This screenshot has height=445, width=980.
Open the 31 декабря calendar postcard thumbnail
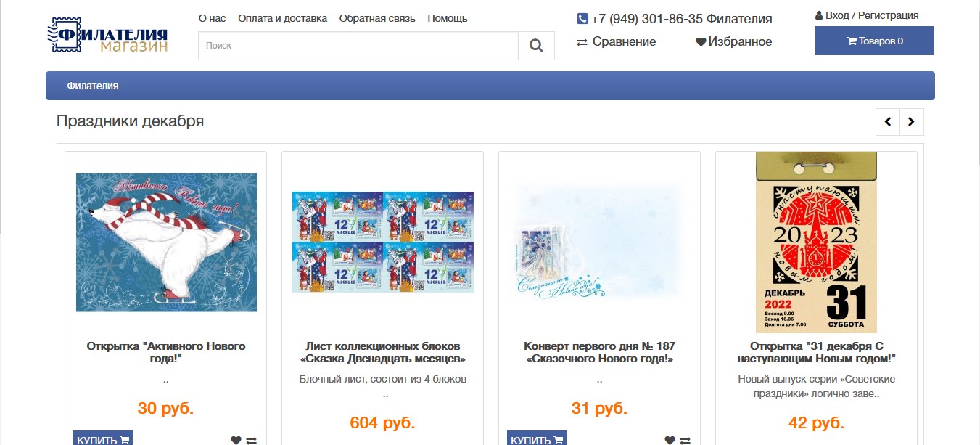tap(816, 242)
